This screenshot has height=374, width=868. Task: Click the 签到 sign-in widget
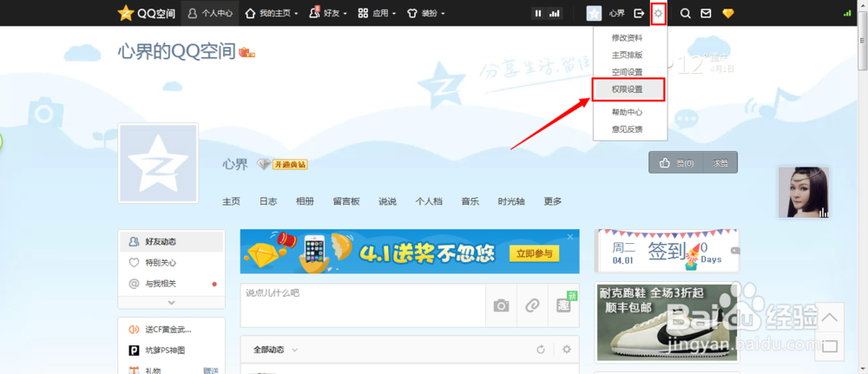pyautogui.click(x=667, y=251)
